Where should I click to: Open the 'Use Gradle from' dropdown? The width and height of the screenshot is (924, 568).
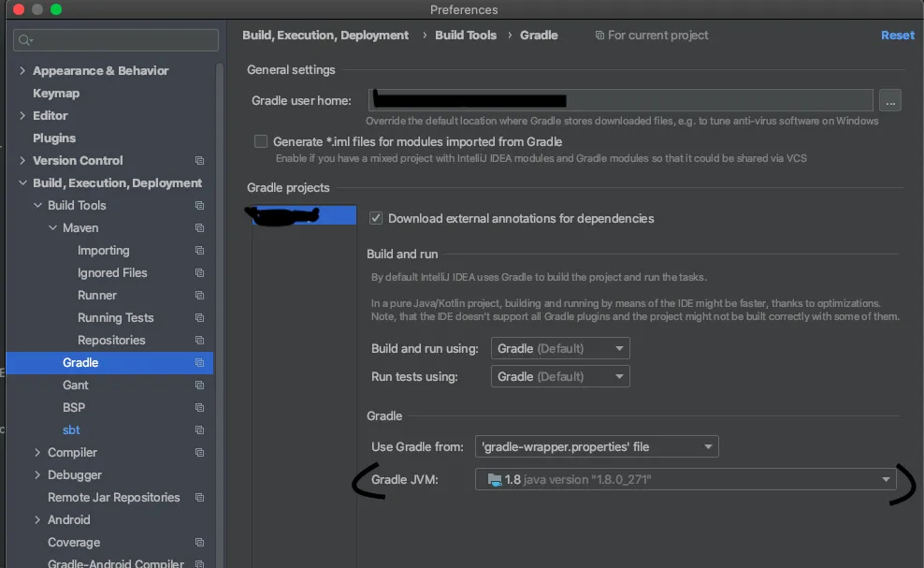[x=597, y=446]
